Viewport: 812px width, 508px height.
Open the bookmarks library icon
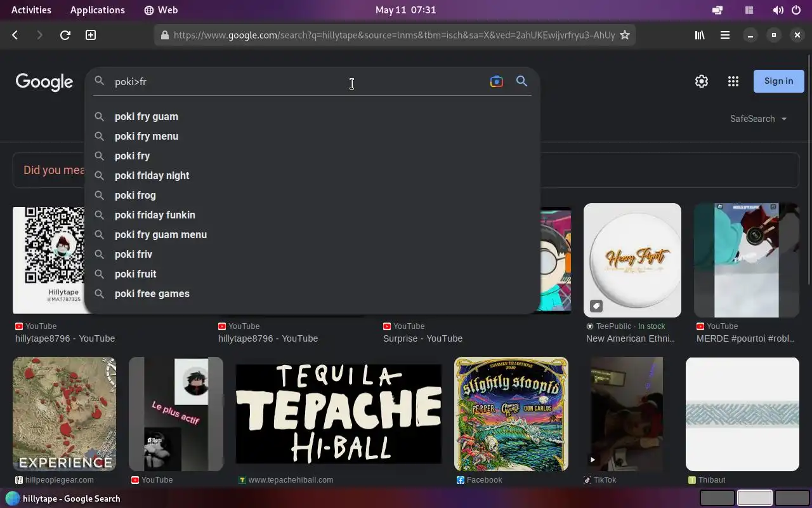(700, 35)
